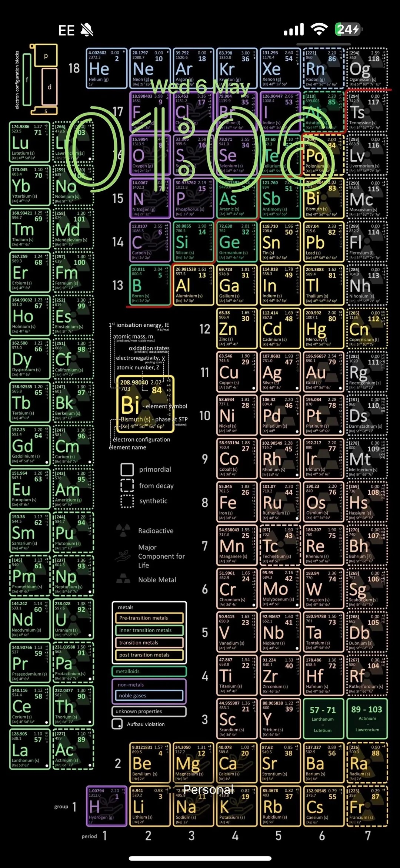This screenshot has height=868, width=400.
Task: Tap the Aufbau violation legend box icon
Action: click(x=117, y=724)
